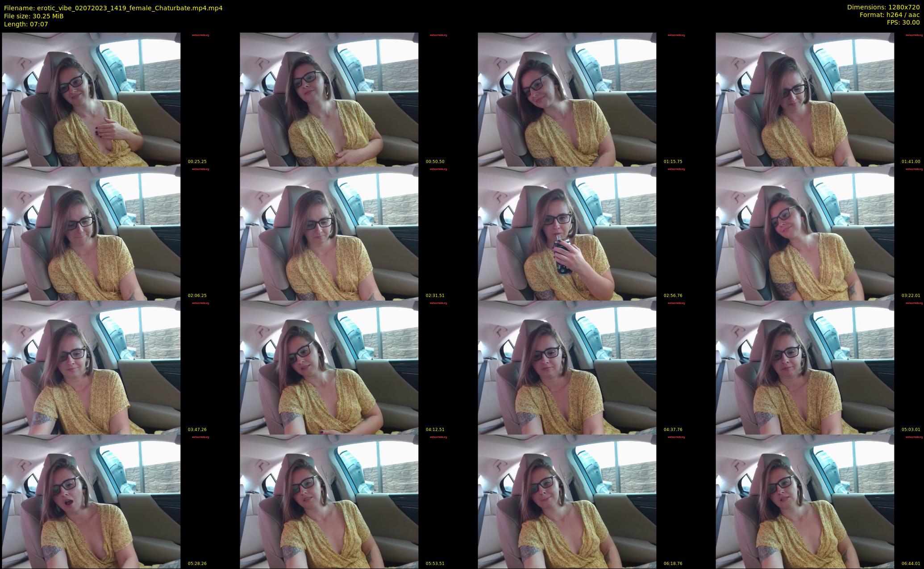Select the frame thumbnail at 02:06.25
This screenshot has height=569, width=924.
[x=91, y=234]
